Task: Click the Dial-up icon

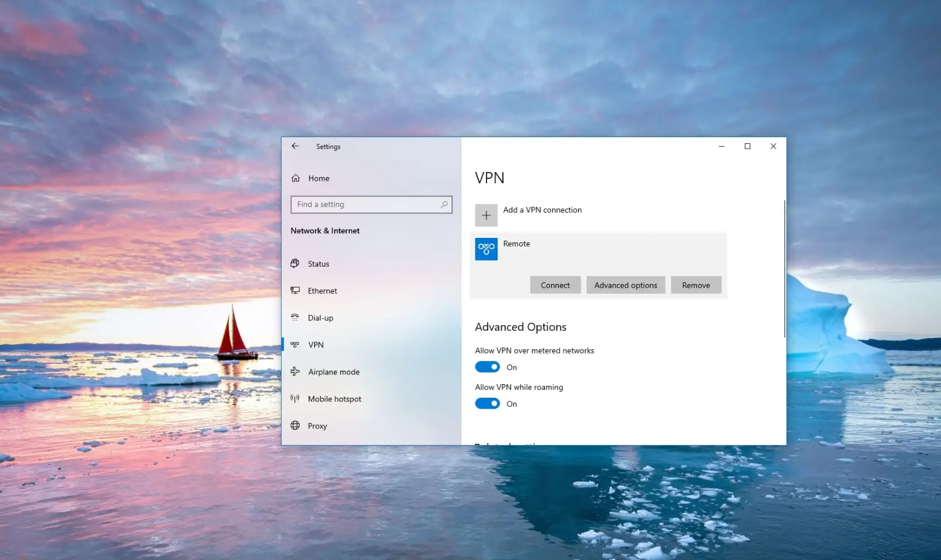Action: tap(295, 318)
